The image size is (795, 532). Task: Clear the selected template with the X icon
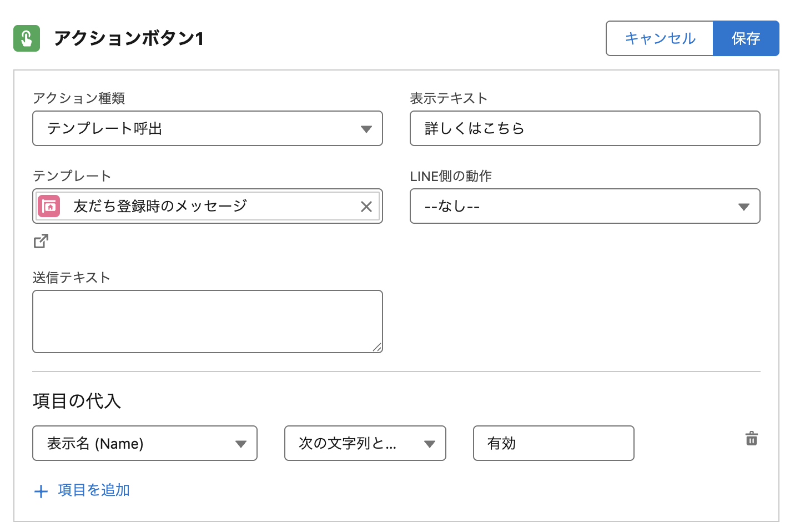click(x=366, y=207)
